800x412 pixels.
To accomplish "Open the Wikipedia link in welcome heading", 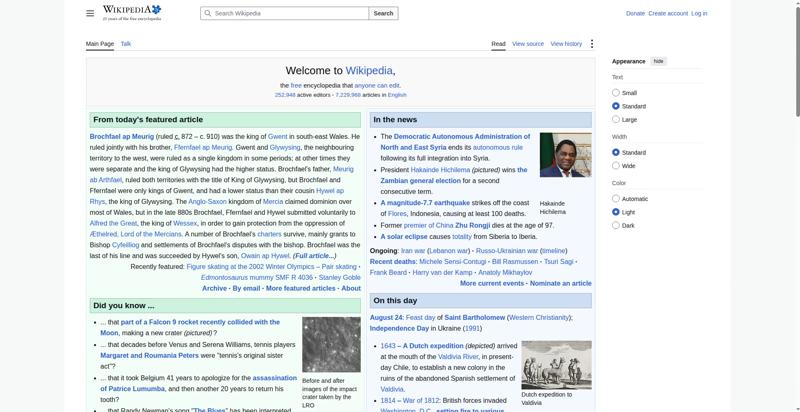I will click(369, 71).
